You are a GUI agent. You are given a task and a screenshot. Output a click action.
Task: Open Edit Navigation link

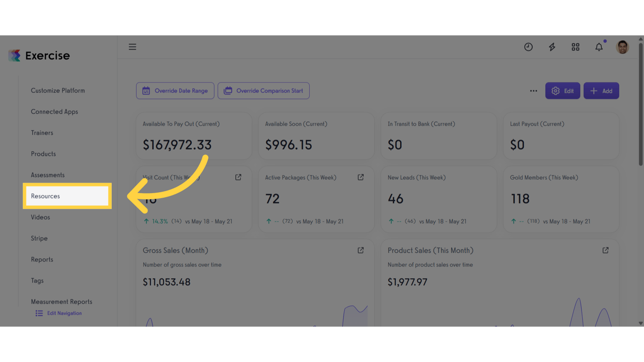click(59, 313)
